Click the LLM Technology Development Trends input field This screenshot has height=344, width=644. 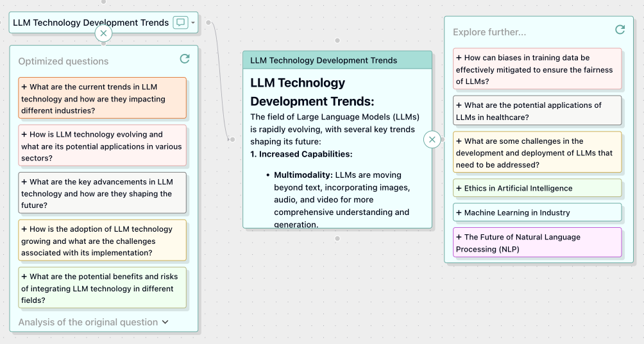click(90, 22)
